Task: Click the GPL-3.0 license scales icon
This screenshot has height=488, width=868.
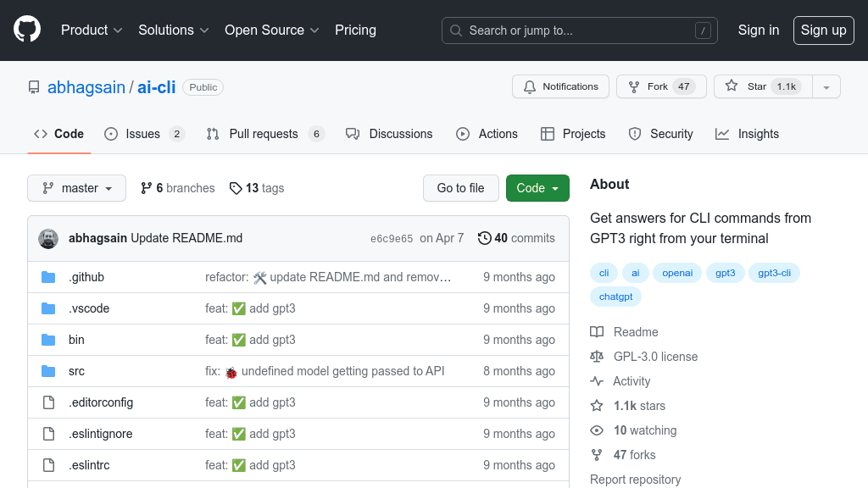Action: coord(597,357)
